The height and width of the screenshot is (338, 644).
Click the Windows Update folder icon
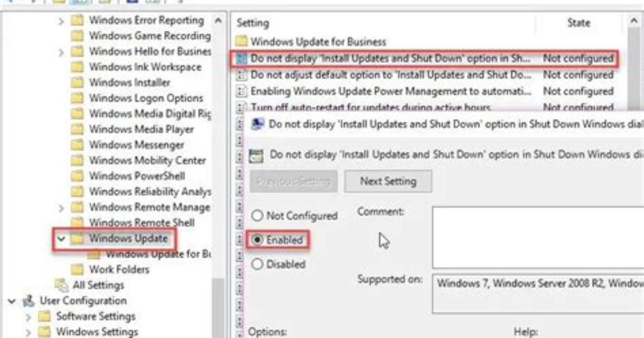click(77, 238)
